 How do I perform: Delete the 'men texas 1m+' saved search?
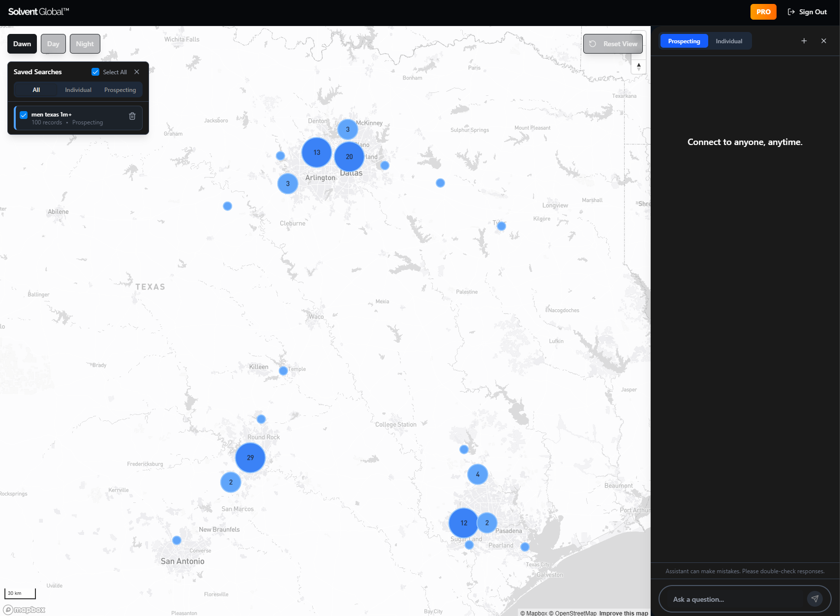(132, 116)
